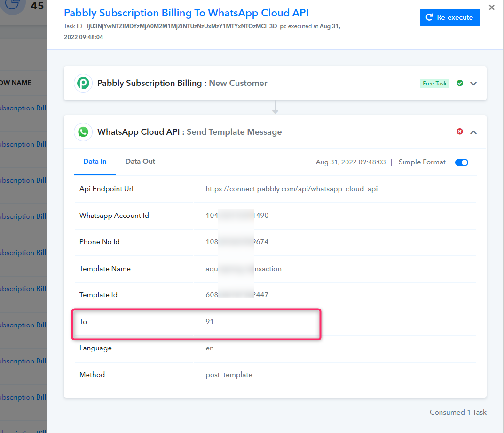Screen dimensions: 504x433
Task: Click the Consumed 1 Task text
Action: coord(458,412)
